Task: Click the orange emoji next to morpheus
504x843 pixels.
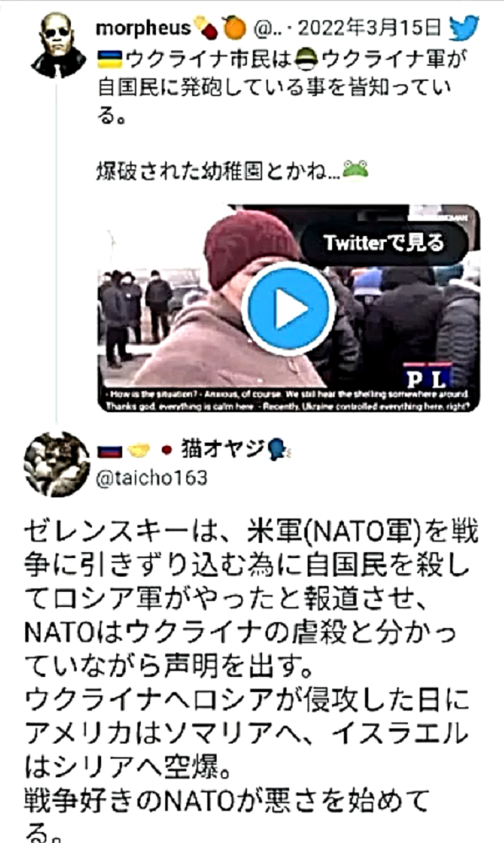Action: tap(233, 28)
